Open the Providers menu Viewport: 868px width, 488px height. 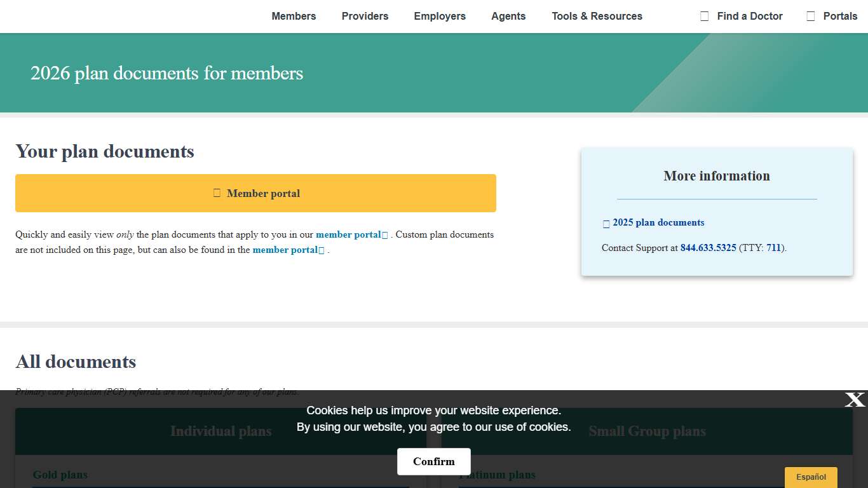click(365, 17)
